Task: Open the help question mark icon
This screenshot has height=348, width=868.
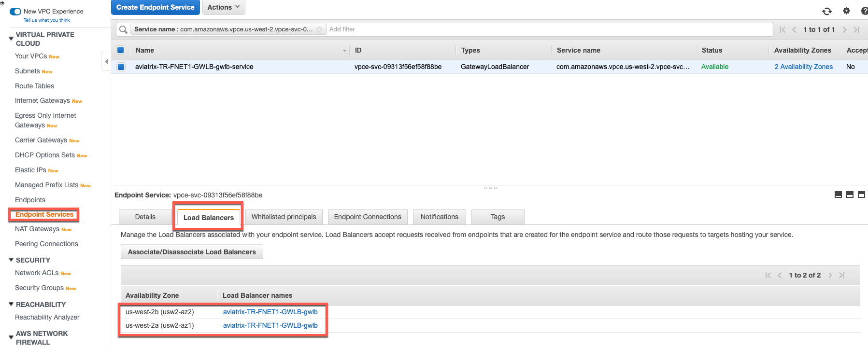Action: [864, 11]
